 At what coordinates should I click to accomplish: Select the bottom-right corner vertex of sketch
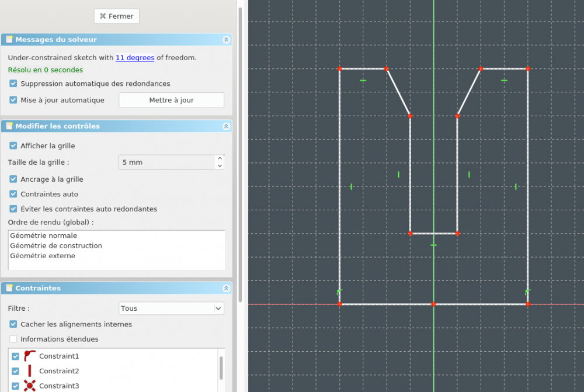point(528,304)
